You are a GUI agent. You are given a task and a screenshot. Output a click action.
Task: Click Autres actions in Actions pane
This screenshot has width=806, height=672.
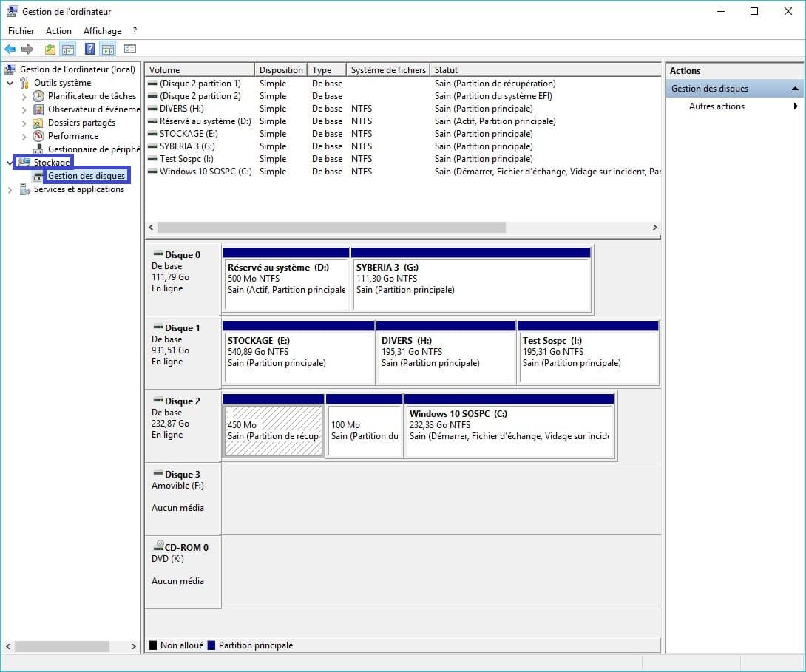[x=717, y=106]
